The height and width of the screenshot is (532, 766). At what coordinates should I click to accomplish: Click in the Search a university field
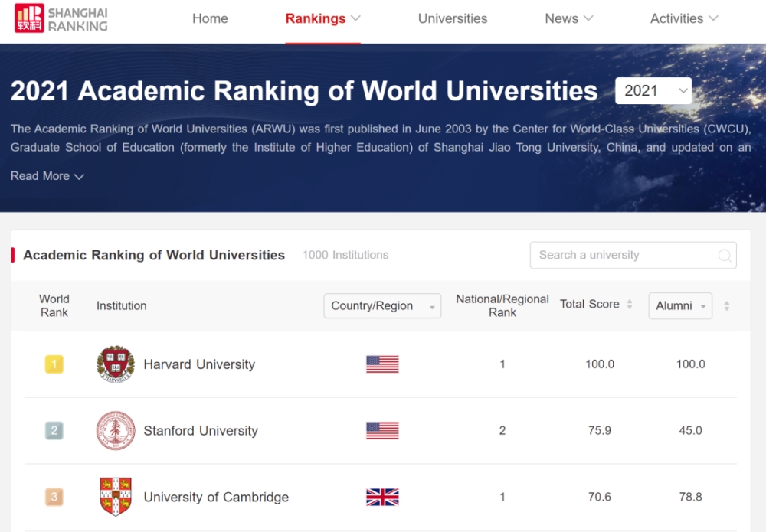633,255
